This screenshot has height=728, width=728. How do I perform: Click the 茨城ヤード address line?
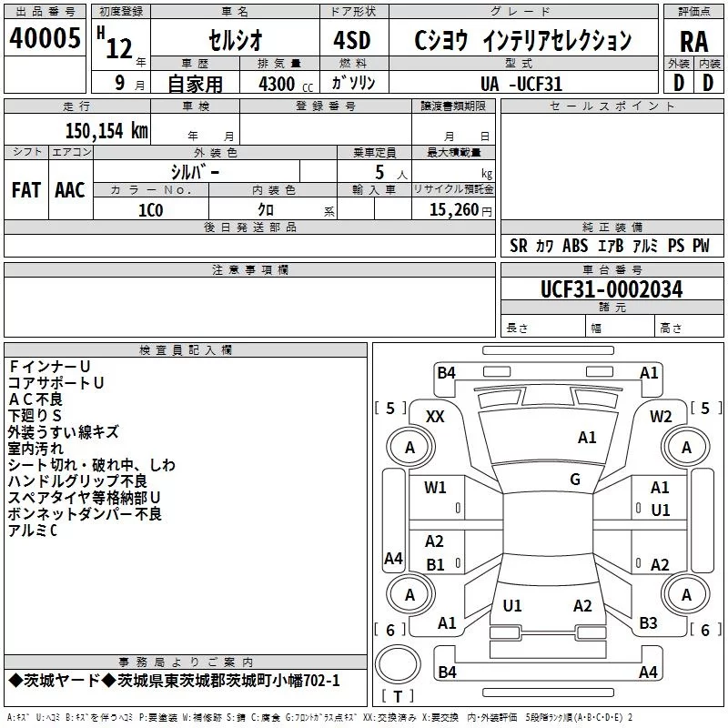(x=175, y=681)
